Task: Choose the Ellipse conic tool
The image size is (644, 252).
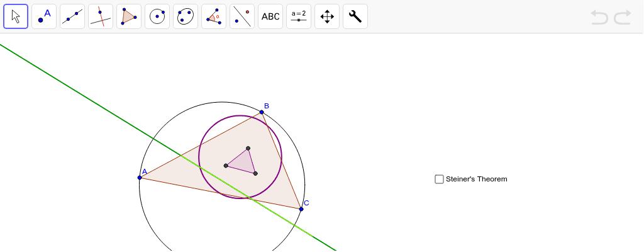Action: tap(186, 16)
